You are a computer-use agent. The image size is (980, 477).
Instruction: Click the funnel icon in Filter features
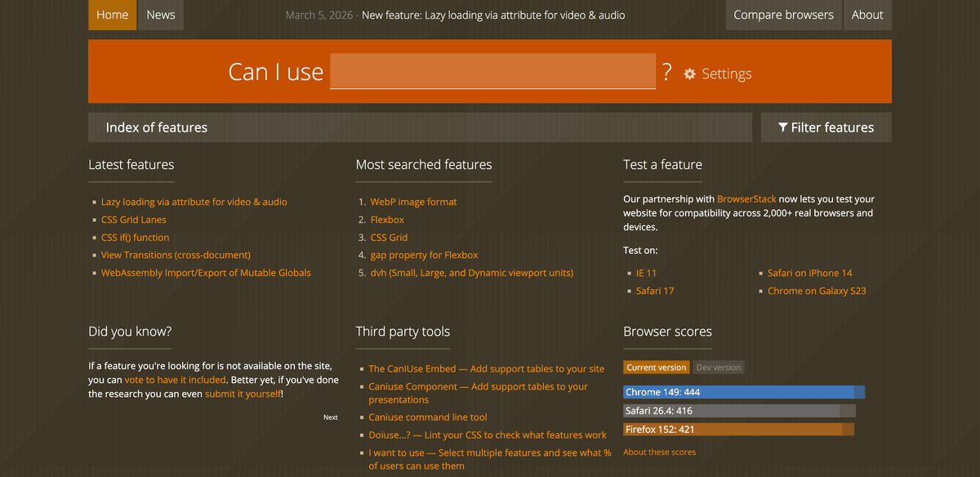pyautogui.click(x=783, y=127)
